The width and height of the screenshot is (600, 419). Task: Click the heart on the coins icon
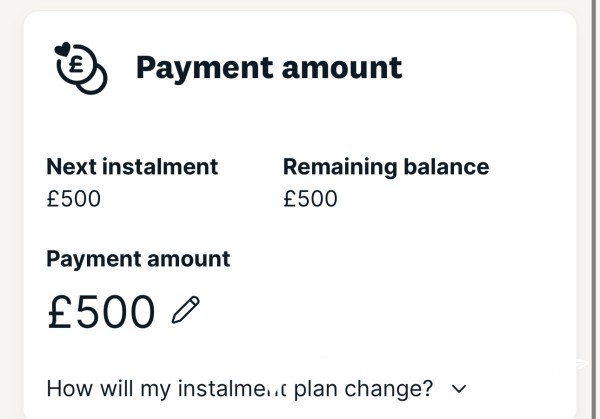[x=63, y=49]
